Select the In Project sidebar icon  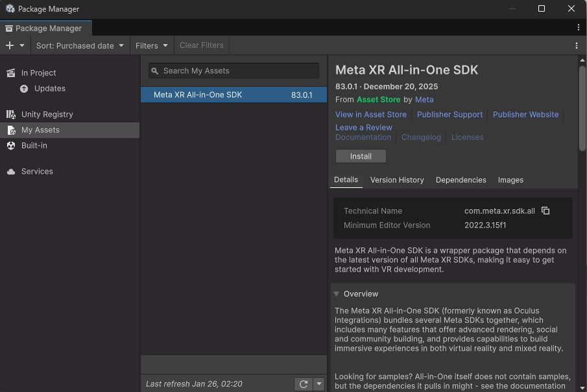(11, 73)
